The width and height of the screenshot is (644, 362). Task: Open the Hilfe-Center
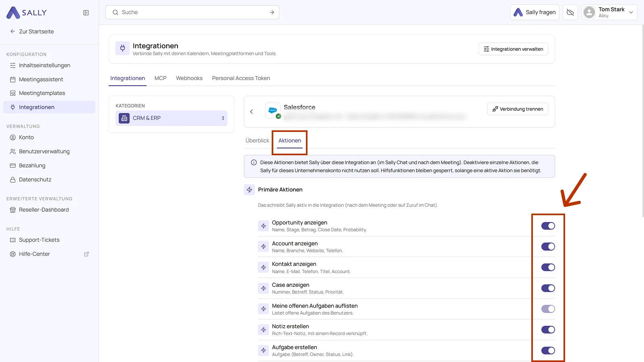click(49, 254)
